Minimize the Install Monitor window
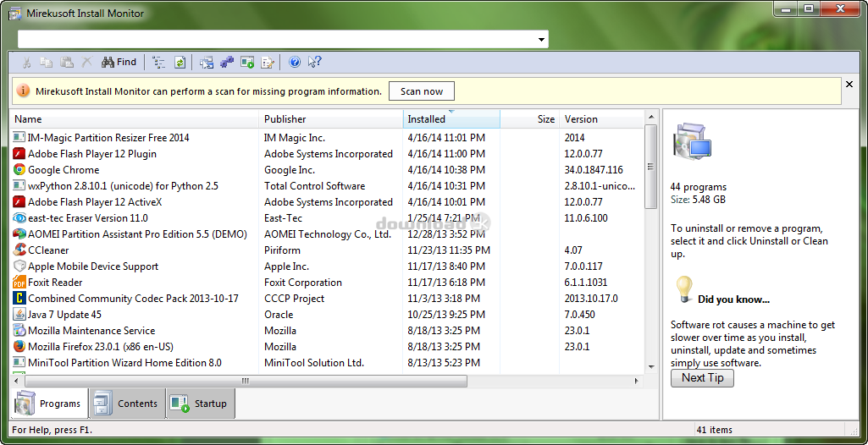The height and width of the screenshot is (445, 868). tap(786, 8)
